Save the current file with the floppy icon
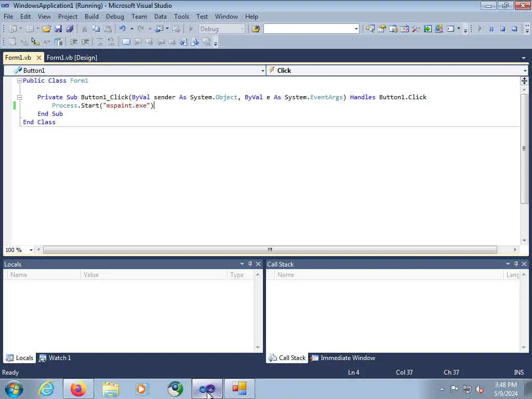This screenshot has width=532, height=399. [58, 29]
